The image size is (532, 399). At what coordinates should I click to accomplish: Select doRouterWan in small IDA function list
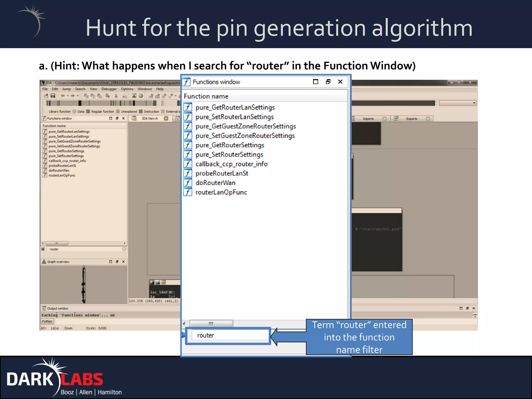(59, 170)
